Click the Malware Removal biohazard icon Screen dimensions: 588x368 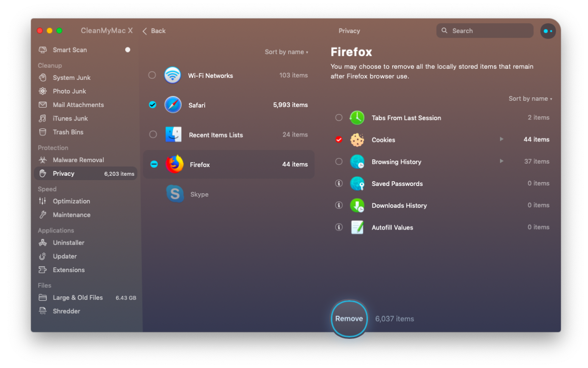tap(43, 160)
